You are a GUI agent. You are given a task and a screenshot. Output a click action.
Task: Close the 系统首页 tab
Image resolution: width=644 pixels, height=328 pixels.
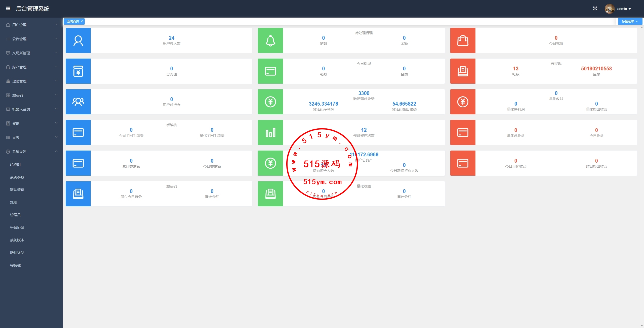82,21
